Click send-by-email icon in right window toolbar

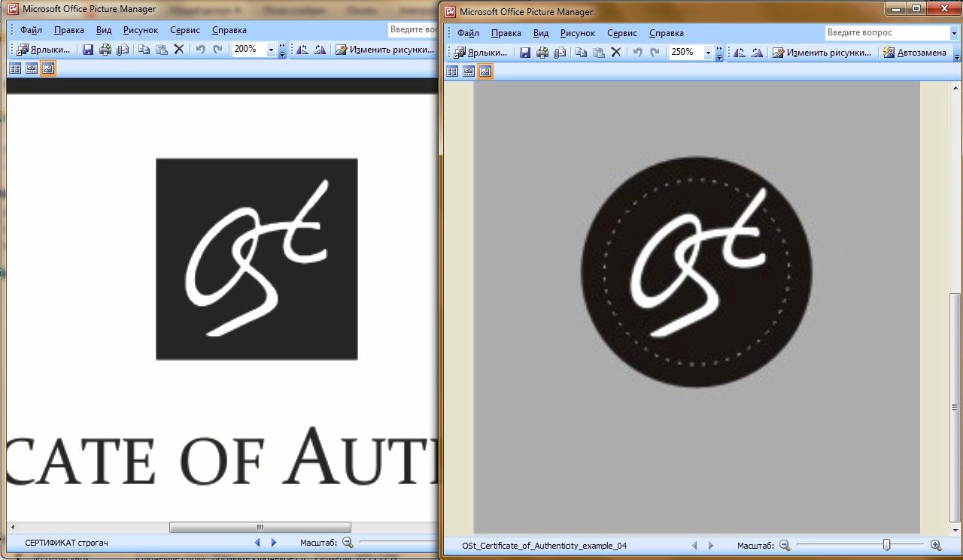[560, 53]
